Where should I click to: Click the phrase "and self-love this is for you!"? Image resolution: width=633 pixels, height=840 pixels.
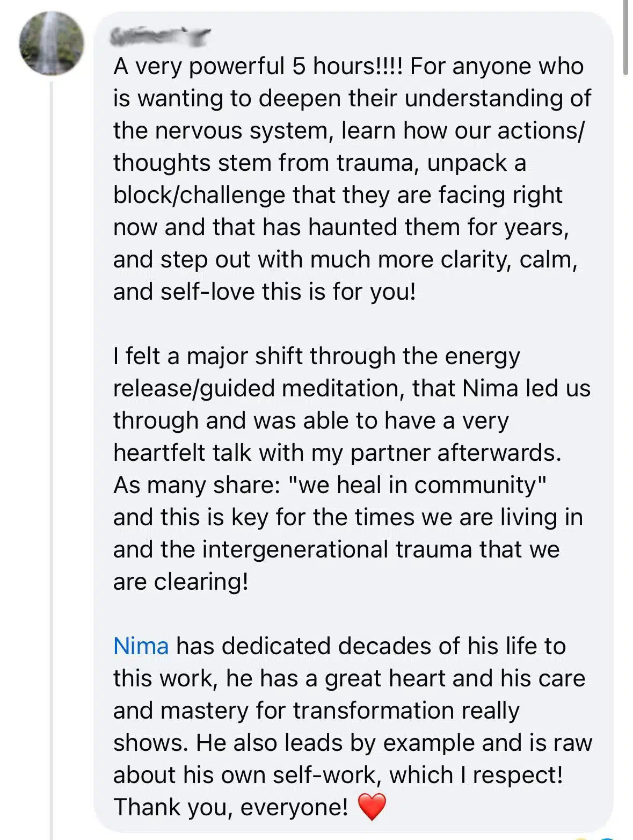coord(264,292)
